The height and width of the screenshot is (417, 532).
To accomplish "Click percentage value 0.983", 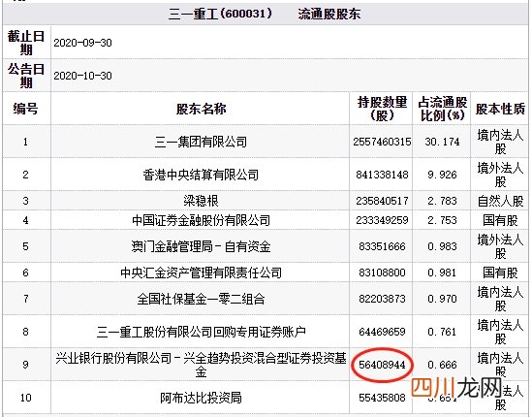I will click(442, 246).
